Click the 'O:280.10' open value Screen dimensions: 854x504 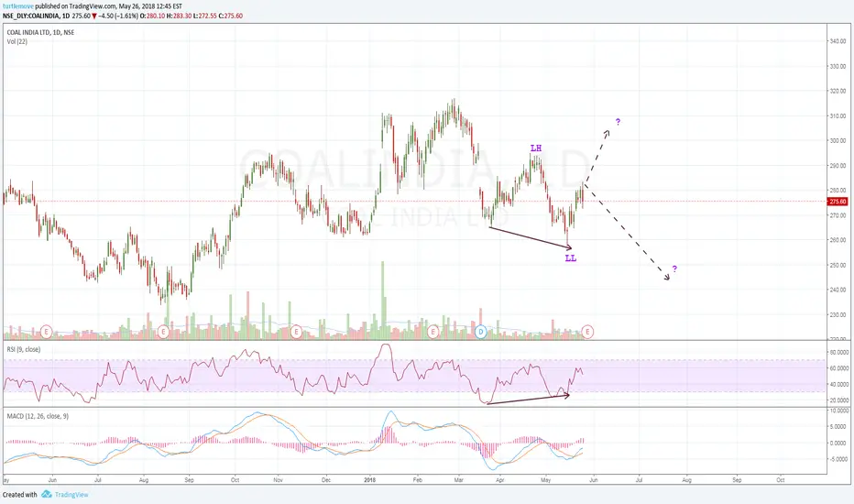coord(152,16)
